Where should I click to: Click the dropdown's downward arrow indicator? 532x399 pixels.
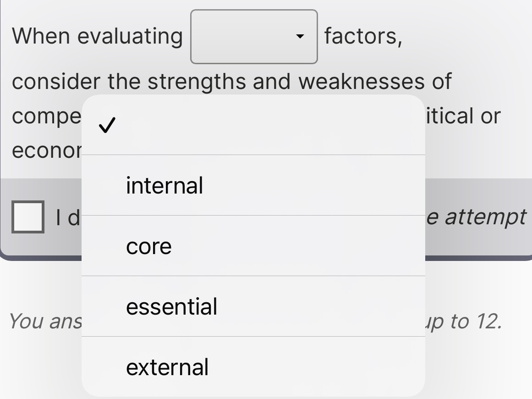pos(300,37)
